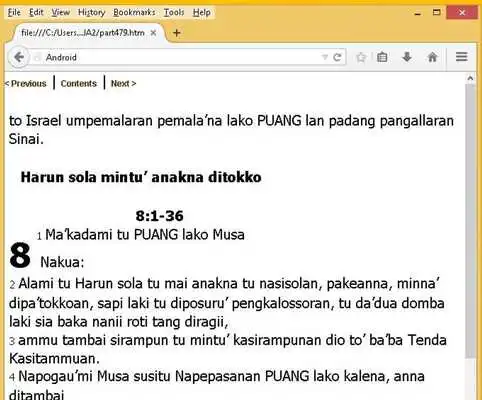Expand the address bar history dropdown
The height and width of the screenshot is (400, 482).
(324, 57)
